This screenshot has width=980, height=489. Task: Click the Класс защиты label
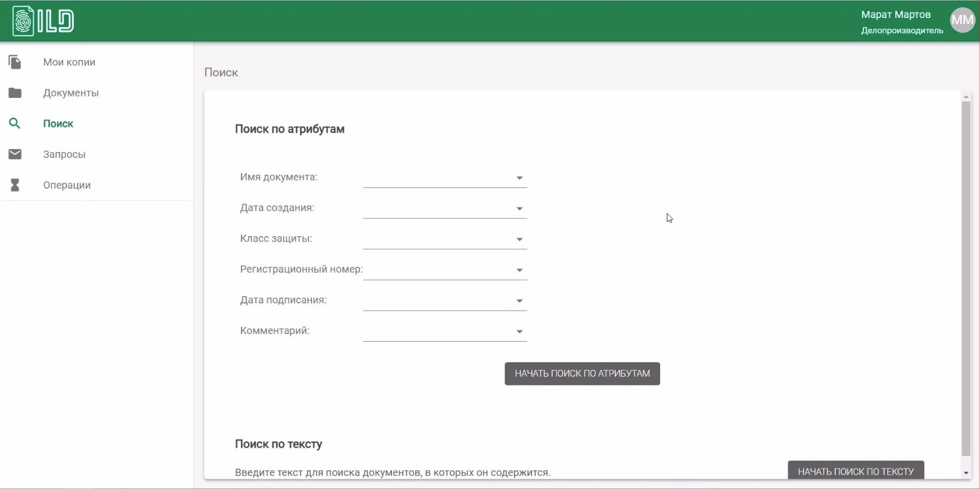(276, 238)
